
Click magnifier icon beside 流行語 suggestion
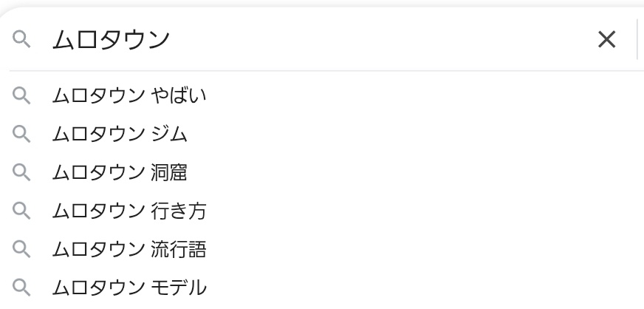22,249
